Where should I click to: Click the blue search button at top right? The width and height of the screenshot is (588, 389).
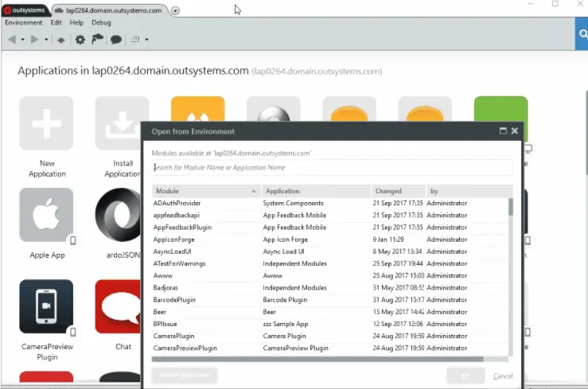click(582, 33)
